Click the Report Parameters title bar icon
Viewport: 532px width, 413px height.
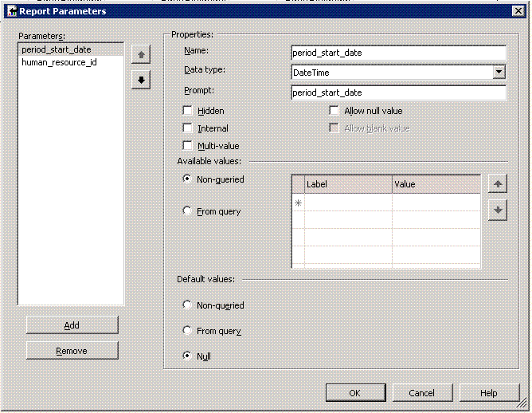(12, 12)
